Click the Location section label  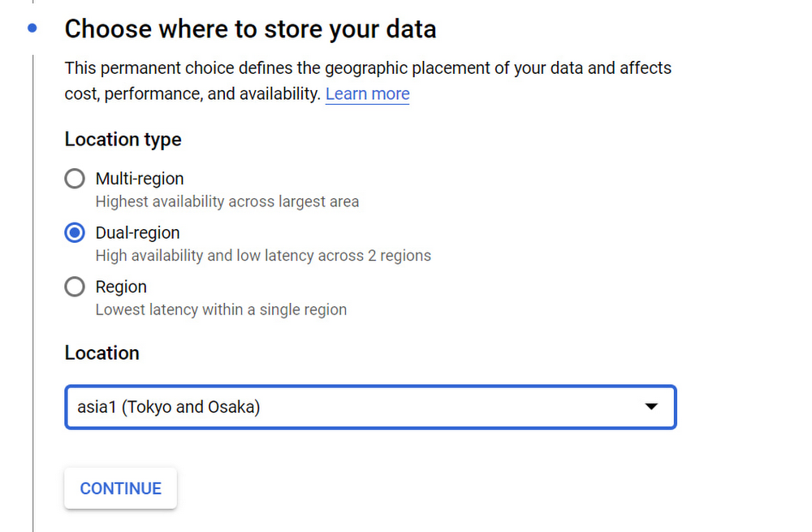coord(101,353)
